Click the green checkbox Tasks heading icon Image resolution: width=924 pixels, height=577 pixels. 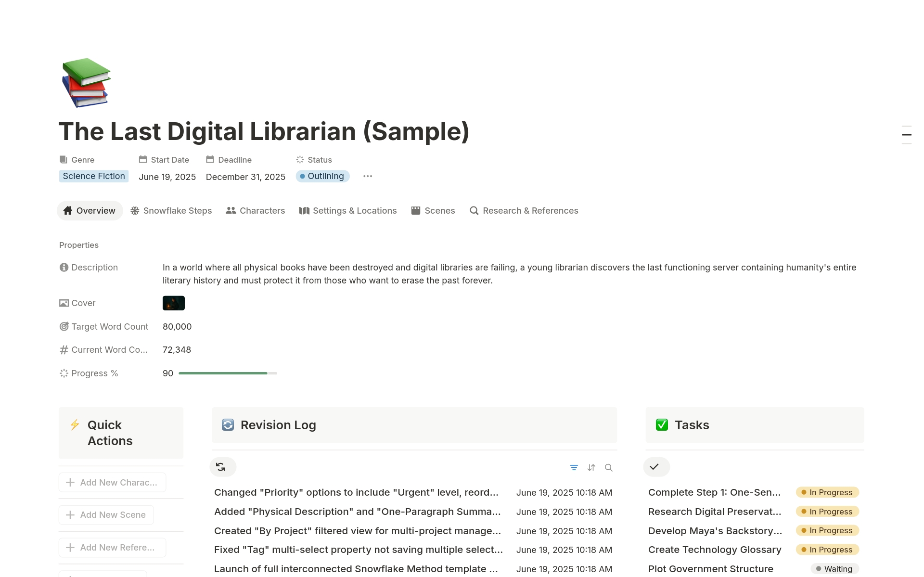[x=662, y=425]
